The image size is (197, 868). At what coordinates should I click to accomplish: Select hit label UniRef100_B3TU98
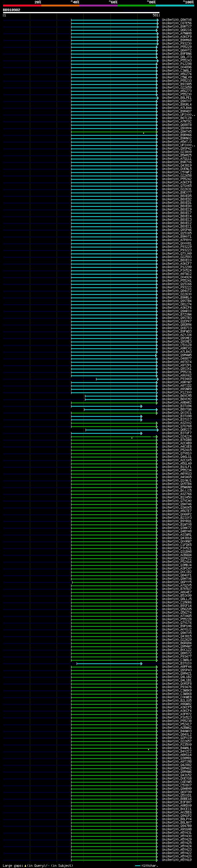point(177,417)
